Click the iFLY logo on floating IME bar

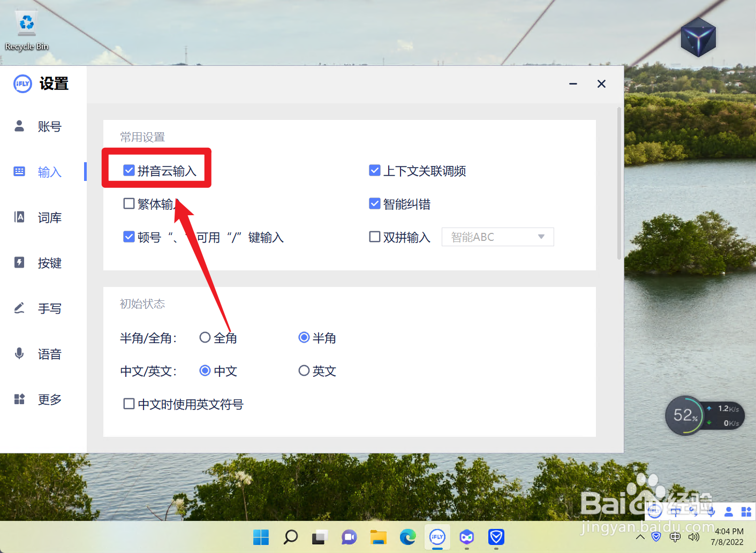(654, 511)
